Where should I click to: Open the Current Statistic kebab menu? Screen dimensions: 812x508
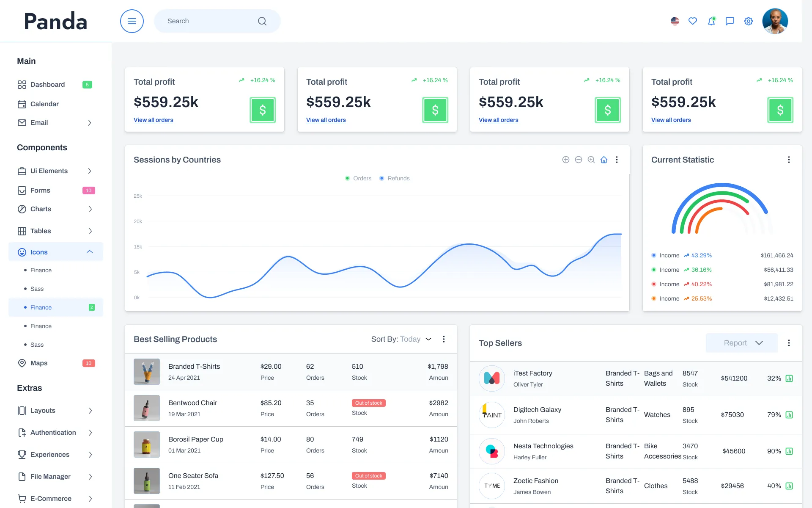click(x=789, y=160)
